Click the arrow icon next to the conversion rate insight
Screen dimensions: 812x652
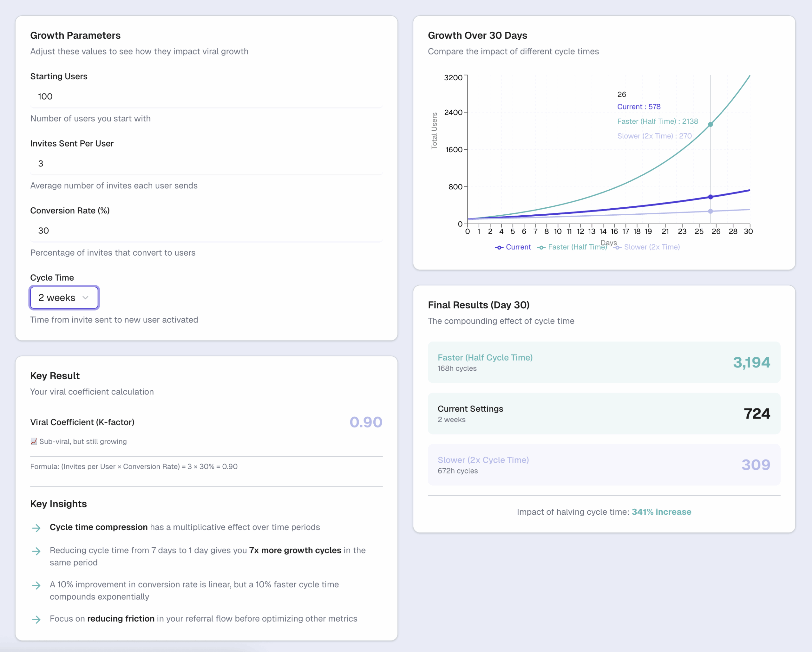[x=36, y=585]
